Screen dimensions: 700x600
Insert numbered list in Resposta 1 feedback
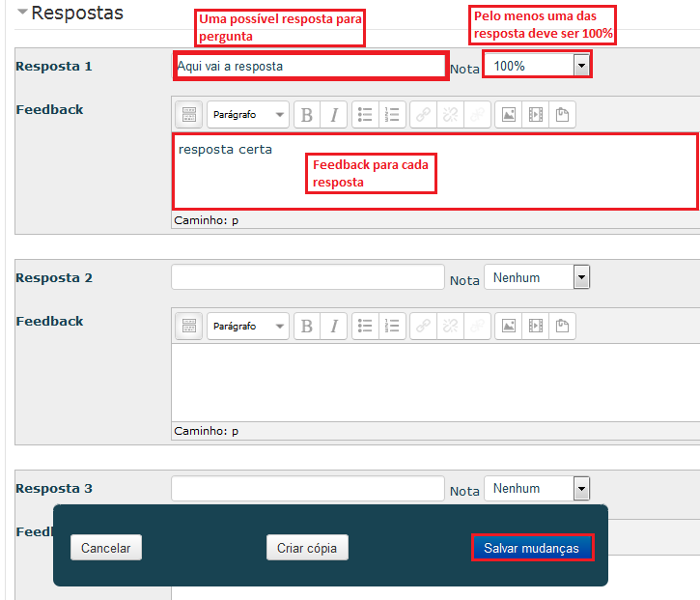point(392,115)
